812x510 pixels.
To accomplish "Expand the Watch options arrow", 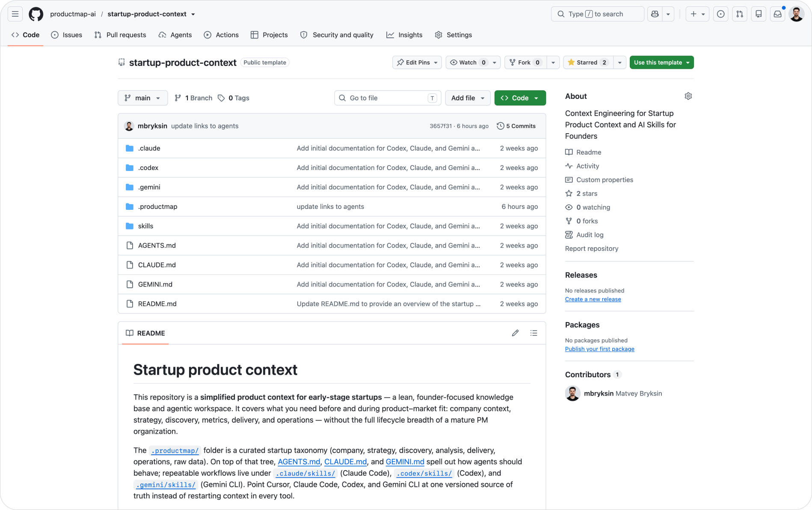I will tap(495, 63).
